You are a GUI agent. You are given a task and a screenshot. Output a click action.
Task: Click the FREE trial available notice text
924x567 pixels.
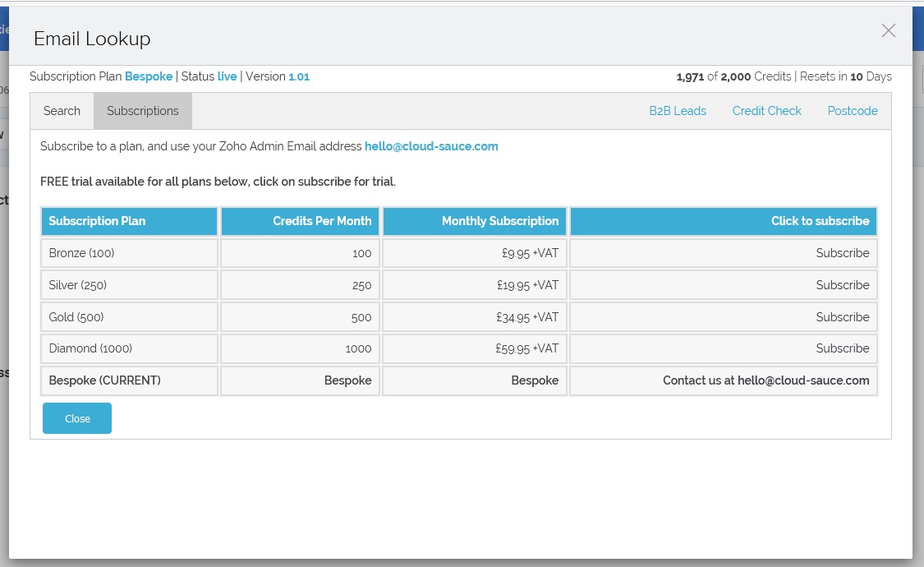click(x=218, y=182)
